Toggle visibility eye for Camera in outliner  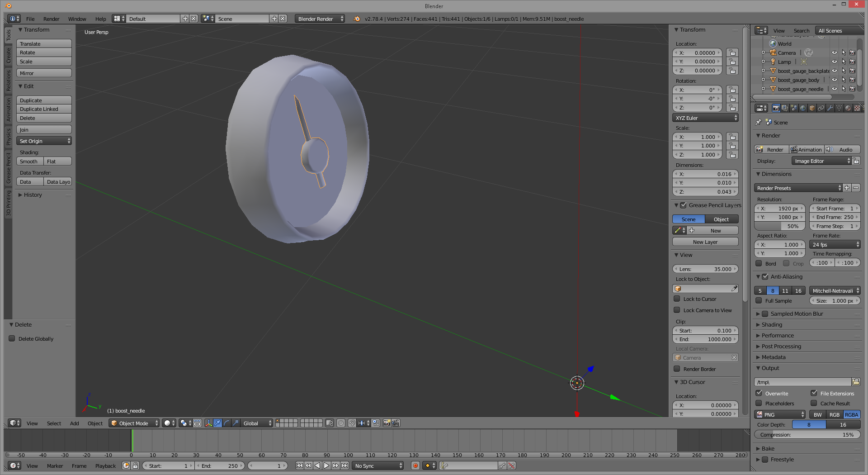[x=835, y=53]
